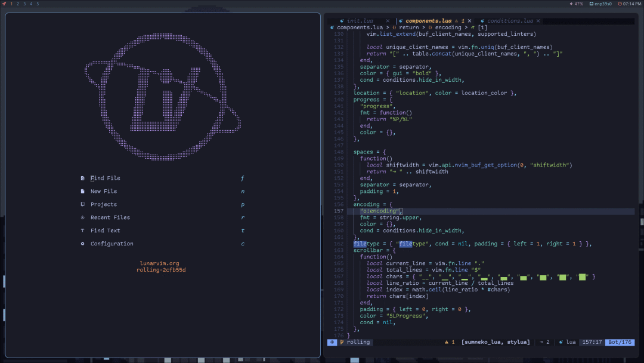Select the Find File icon on dashboard
This screenshot has height=363, width=644.
click(82, 178)
